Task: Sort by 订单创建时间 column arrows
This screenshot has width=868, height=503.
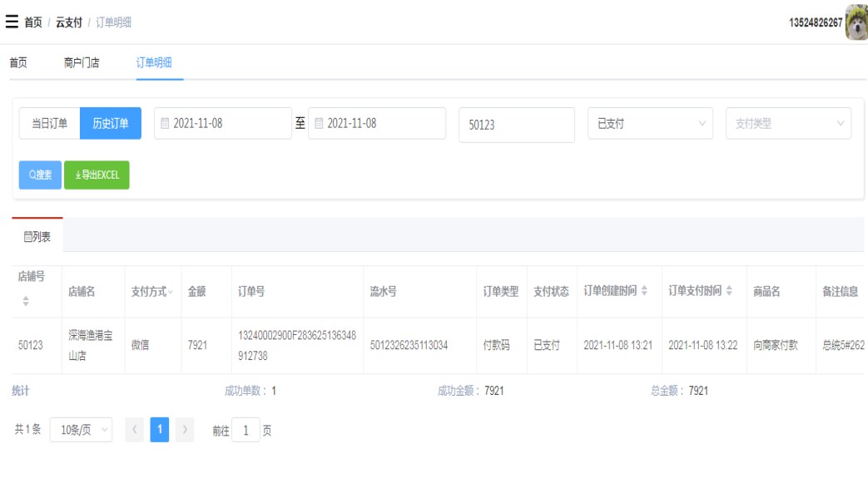Action: tap(647, 291)
